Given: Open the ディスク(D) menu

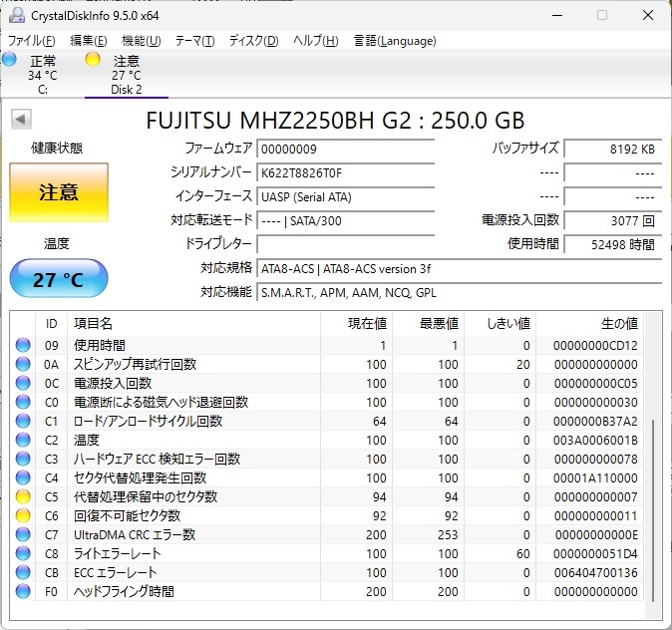Looking at the screenshot, I should (253, 41).
